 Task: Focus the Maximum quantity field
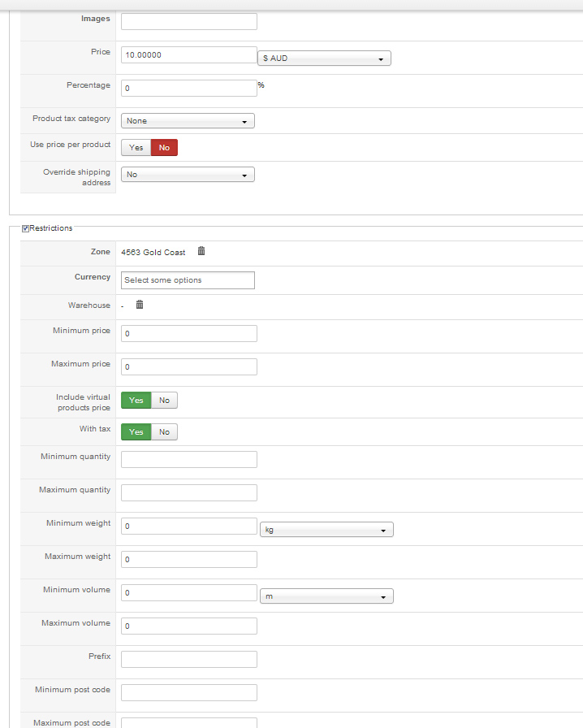188,493
